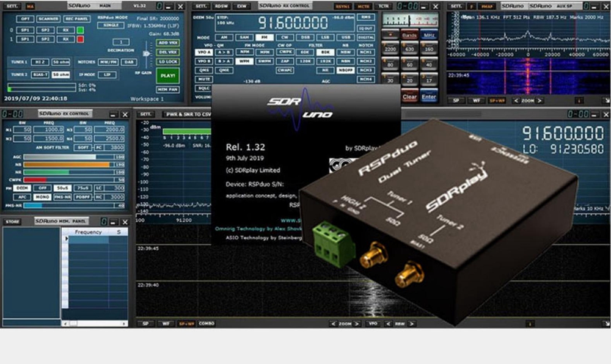Viewport: 611px width, 364px height.
Task: Toggle the MUTE button in RX Control
Action: pos(205,79)
